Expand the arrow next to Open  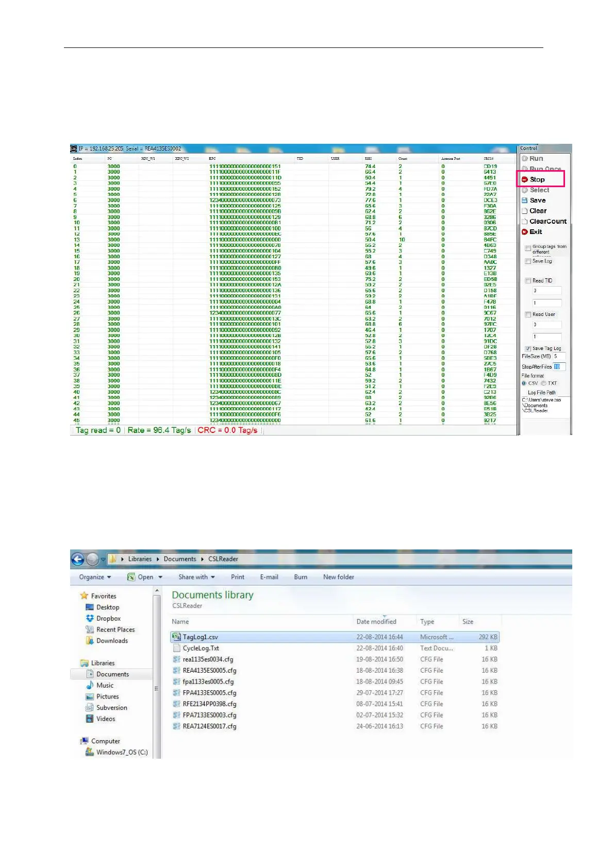pyautogui.click(x=160, y=577)
